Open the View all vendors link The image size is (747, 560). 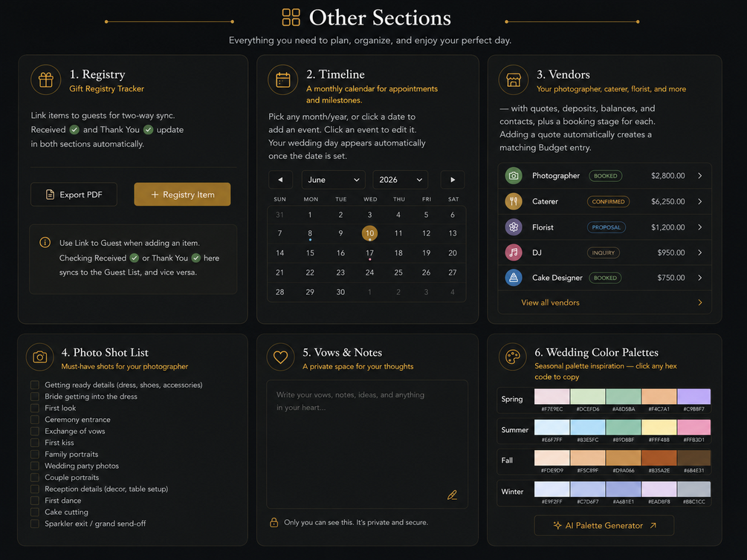click(550, 302)
